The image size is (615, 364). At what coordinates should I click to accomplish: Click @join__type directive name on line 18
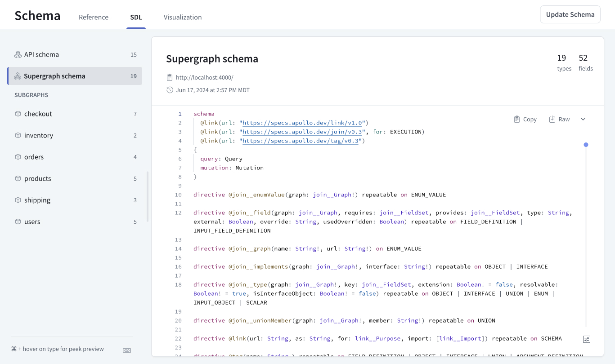[x=248, y=284]
